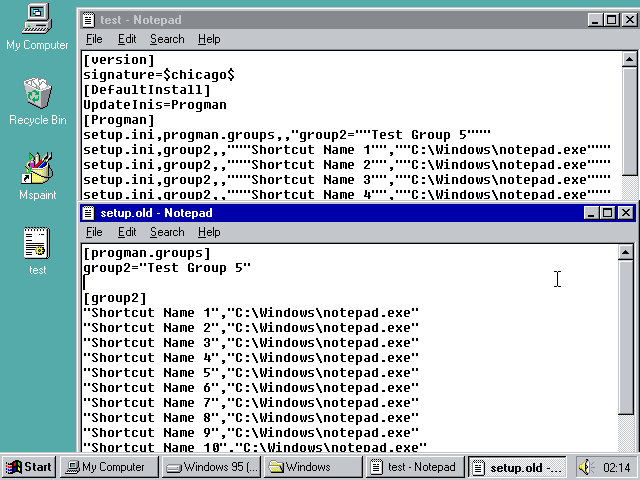640x480 pixels.
Task: Open File menu in setup.old Notepad
Action: pyautogui.click(x=94, y=232)
